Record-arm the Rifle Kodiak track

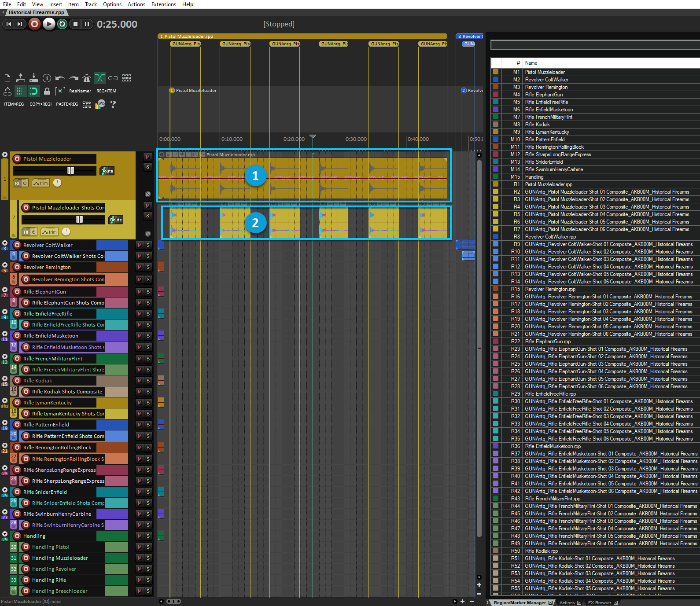17,381
